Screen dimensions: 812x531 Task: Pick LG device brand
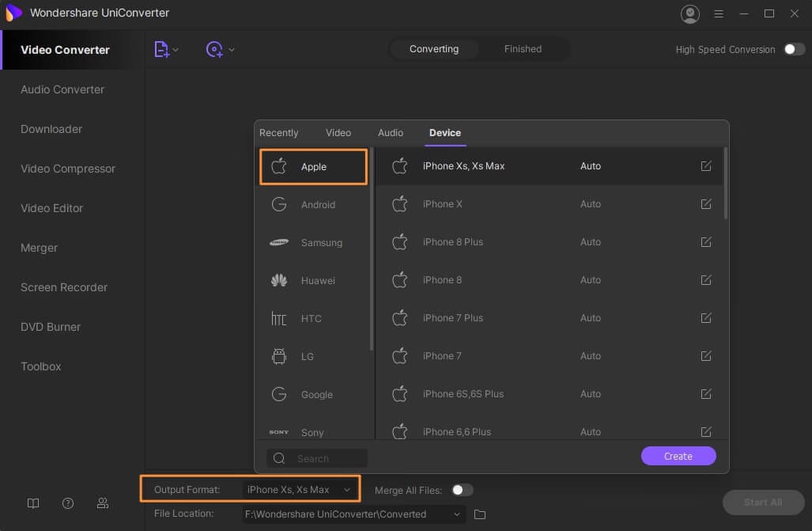pyautogui.click(x=313, y=356)
